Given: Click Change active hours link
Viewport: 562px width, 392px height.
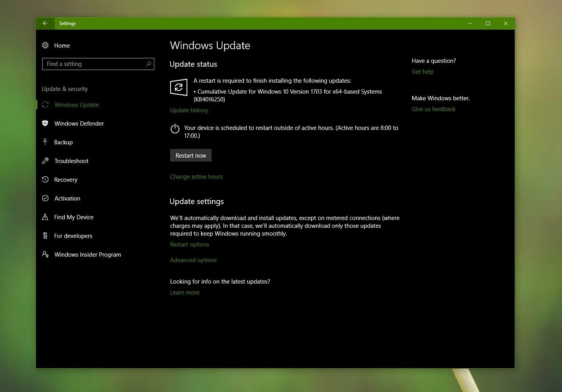Looking at the screenshot, I should tap(196, 177).
